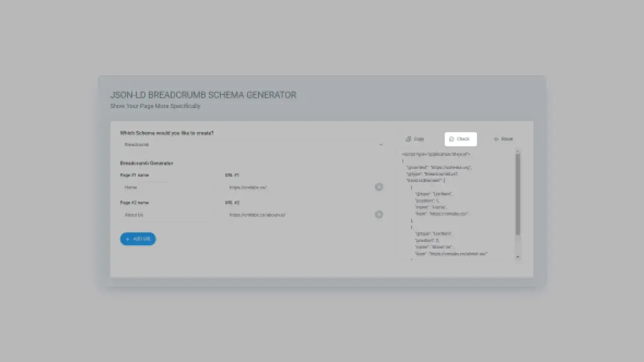
Task: Click the Which Schema would you like label
Action: (167, 133)
